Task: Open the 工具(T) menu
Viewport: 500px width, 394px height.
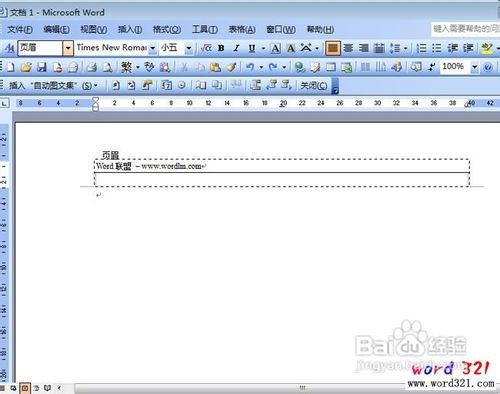Action: [x=205, y=30]
